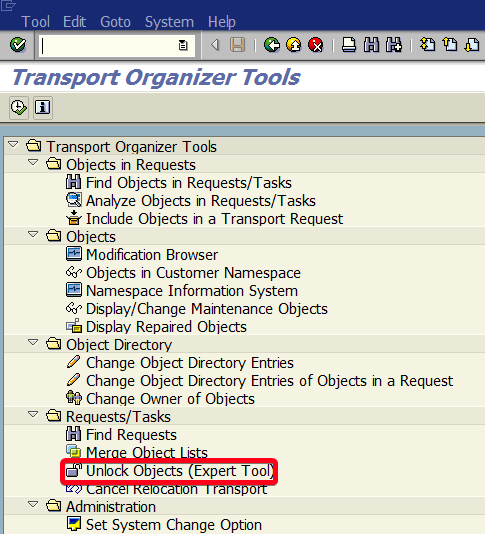Collapse the Objects in Requests folder
This screenshot has width=485, height=534.
coord(33,162)
